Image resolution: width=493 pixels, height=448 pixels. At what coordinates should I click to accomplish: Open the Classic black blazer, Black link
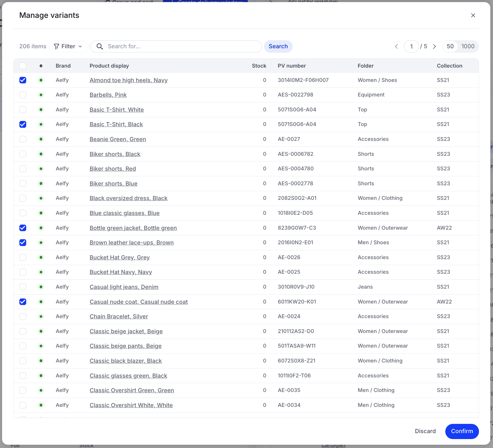pos(125,361)
